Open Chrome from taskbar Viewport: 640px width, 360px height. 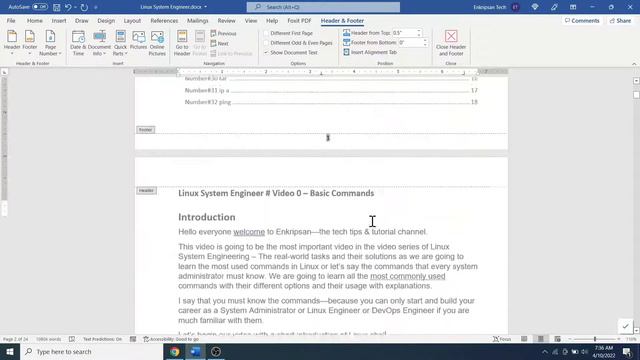pyautogui.click(x=175, y=351)
